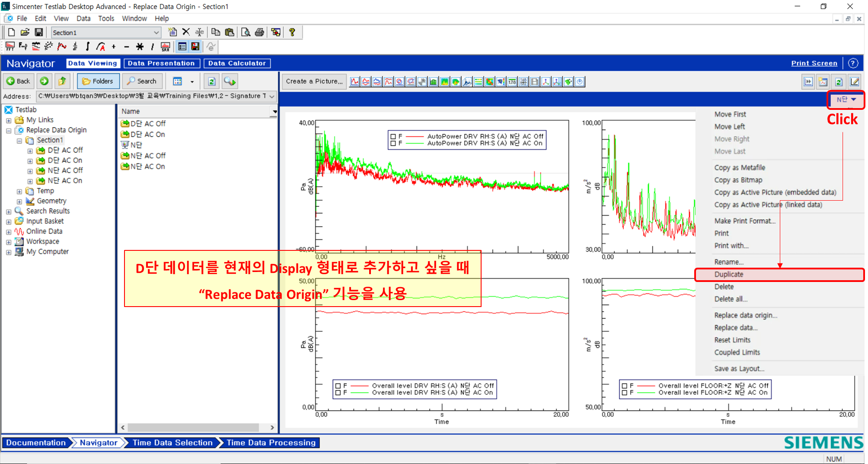Click the add to input basket icon
Image resolution: width=868 pixels, height=464 pixels.
tap(230, 81)
